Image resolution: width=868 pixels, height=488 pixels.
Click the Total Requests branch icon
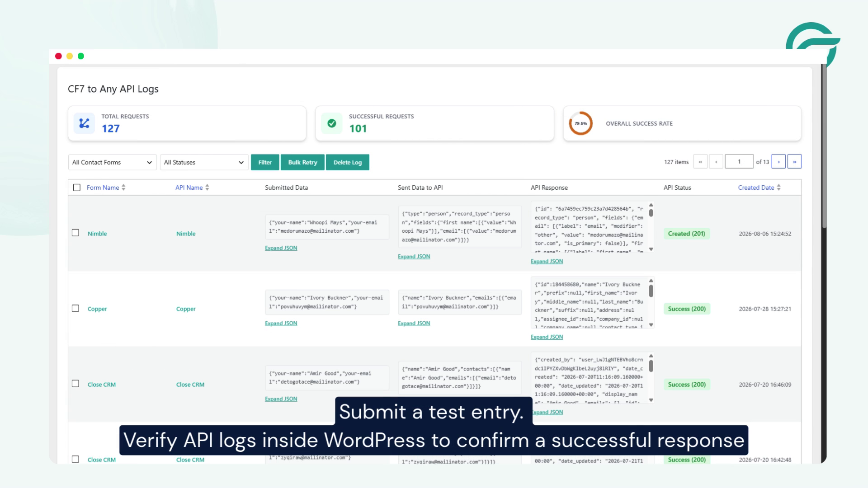84,123
